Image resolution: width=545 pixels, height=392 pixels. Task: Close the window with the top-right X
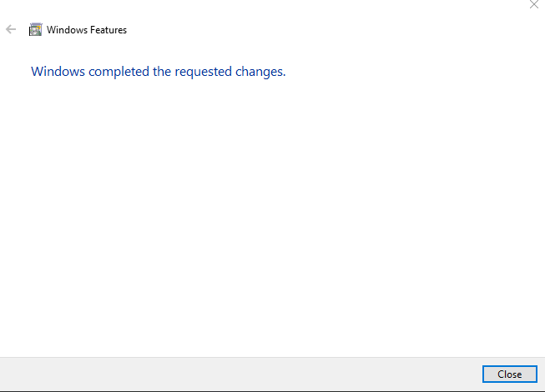tap(534, 5)
